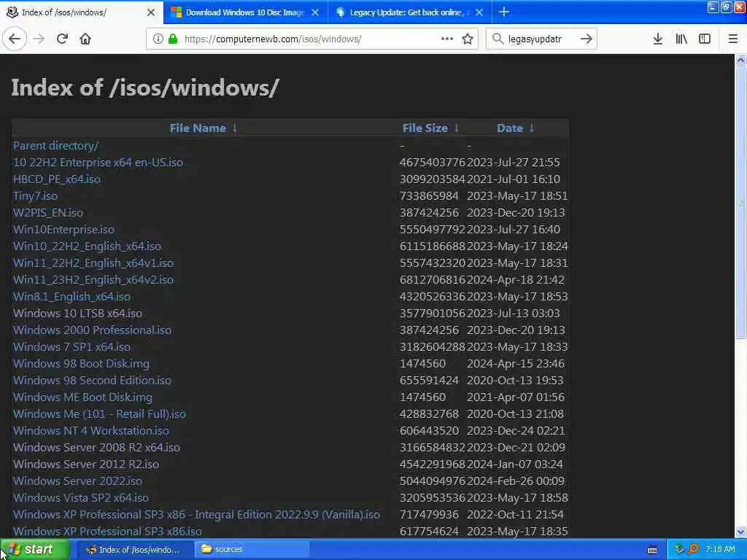Image resolution: width=747 pixels, height=560 pixels.
Task: Download Windows Vista SP2 x64.iso
Action: point(81,497)
